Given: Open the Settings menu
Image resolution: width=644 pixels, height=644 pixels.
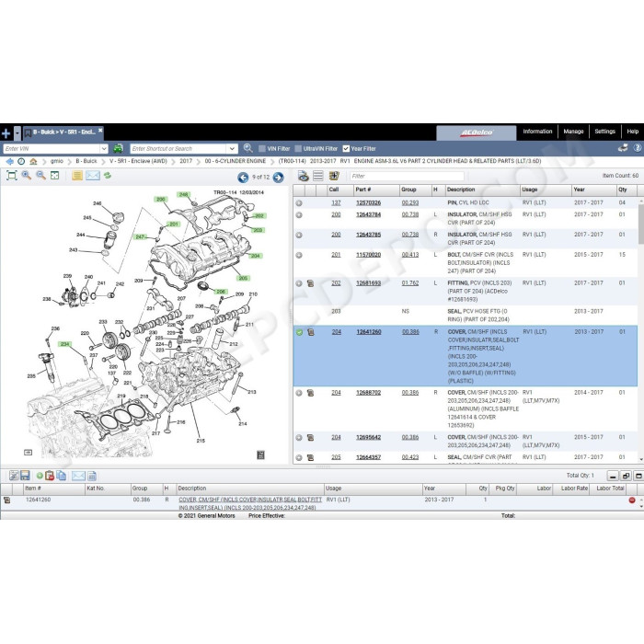Looking at the screenshot, I should (604, 132).
